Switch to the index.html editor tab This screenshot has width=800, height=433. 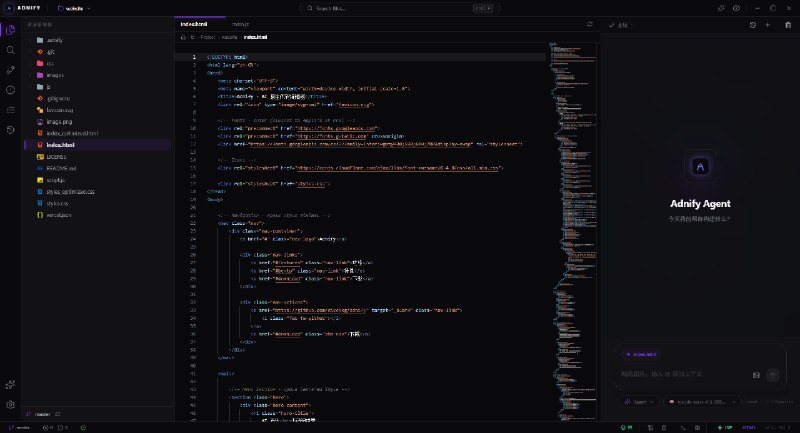pos(199,24)
